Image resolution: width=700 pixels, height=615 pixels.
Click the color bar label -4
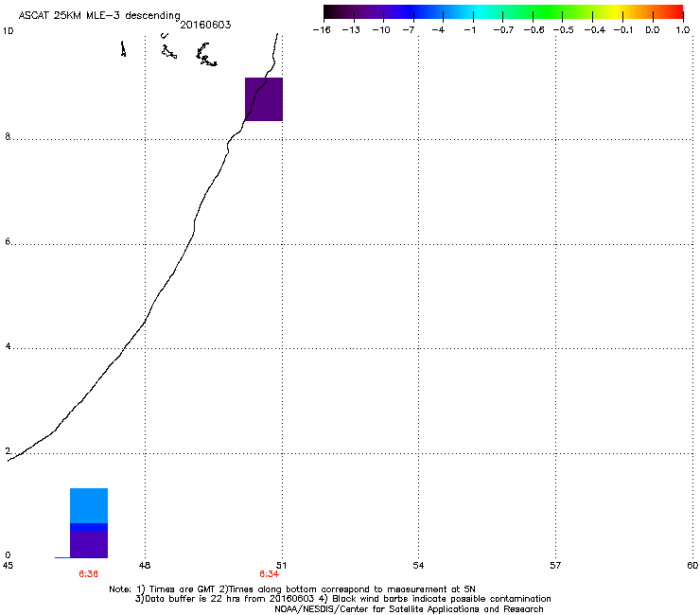(438, 30)
